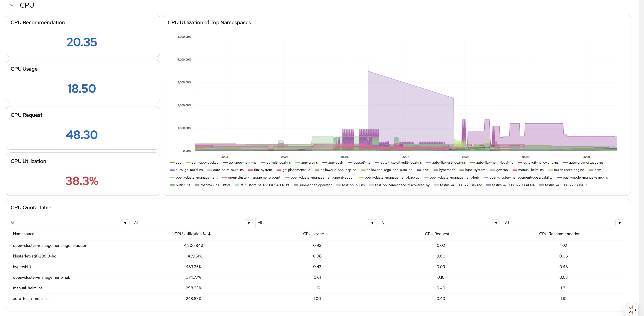Toggle auto-git-helloworld-ns legend entry
This screenshot has width=644, height=316.
[538, 162]
